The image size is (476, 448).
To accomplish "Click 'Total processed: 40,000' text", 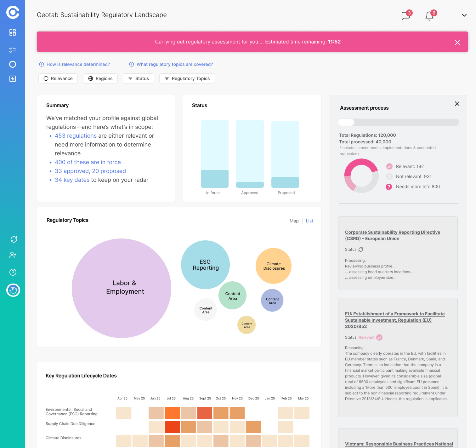I will point(365,142).
